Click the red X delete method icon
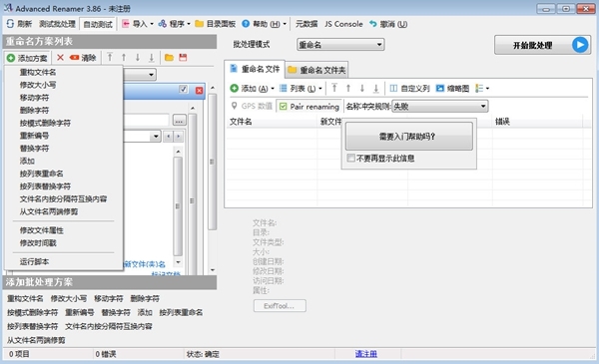599x364 pixels. coord(60,58)
